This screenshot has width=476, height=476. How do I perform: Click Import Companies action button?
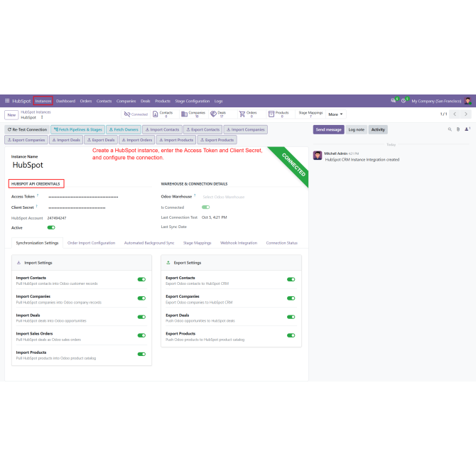[x=246, y=129]
